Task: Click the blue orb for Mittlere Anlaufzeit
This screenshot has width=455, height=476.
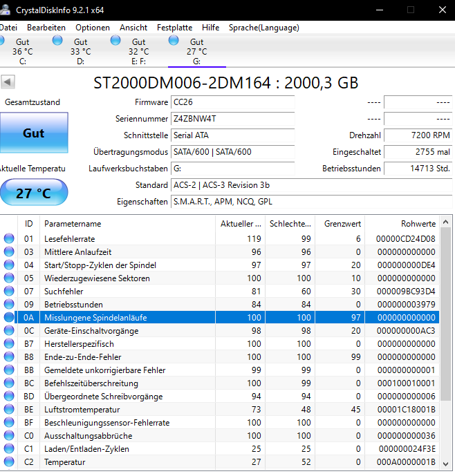Action: pyautogui.click(x=9, y=251)
